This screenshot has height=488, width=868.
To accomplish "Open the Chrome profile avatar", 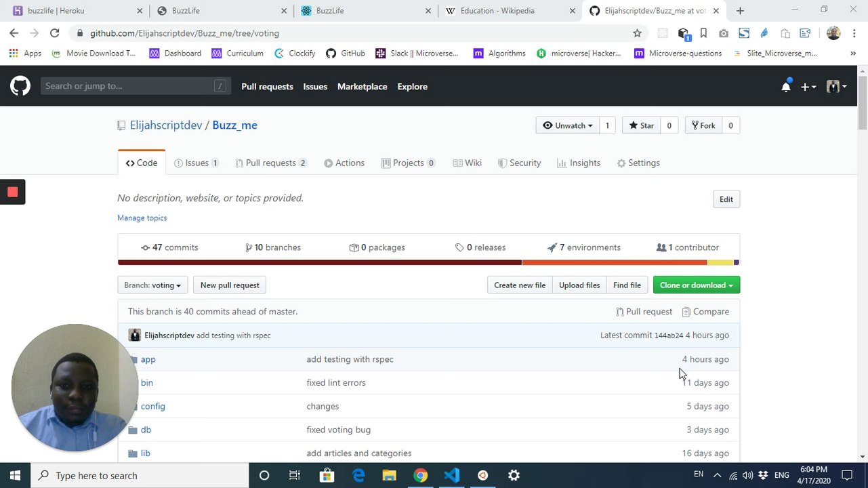I will (x=833, y=33).
